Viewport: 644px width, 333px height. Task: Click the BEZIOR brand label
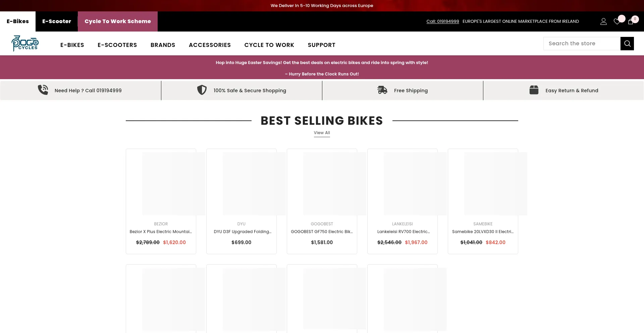(x=161, y=224)
